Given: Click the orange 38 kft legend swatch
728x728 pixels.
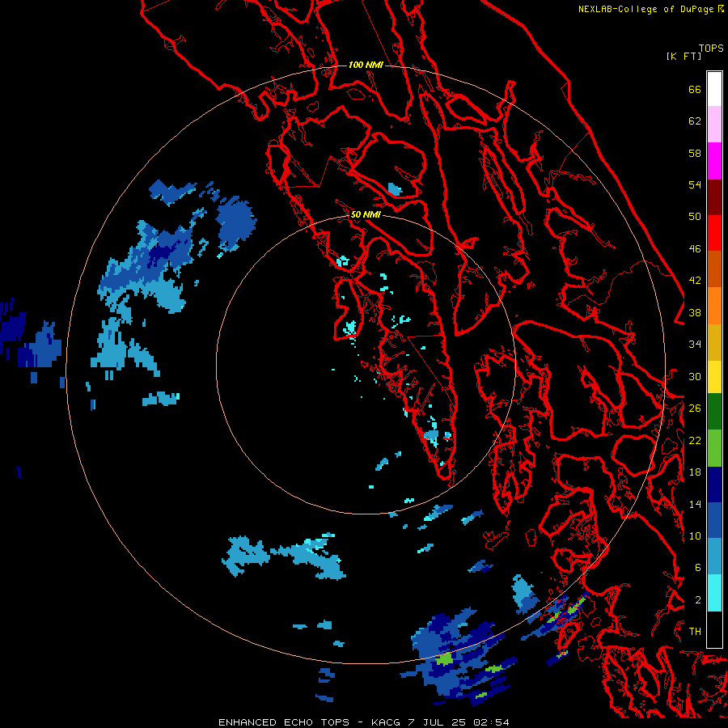Looking at the screenshot, I should (x=714, y=306).
